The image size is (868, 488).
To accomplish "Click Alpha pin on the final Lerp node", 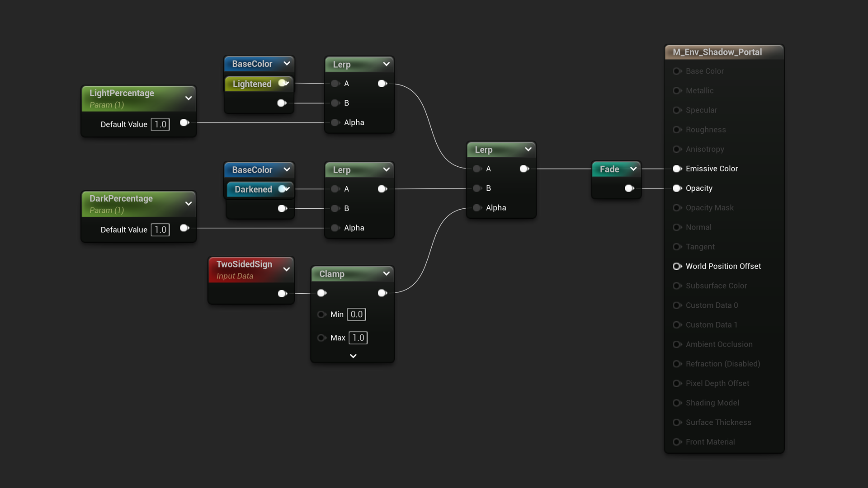I will coord(477,208).
